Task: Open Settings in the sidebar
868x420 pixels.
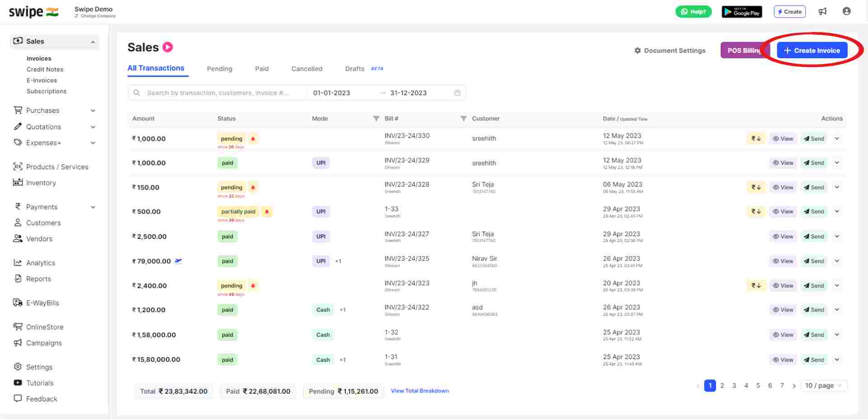Action: point(33,367)
